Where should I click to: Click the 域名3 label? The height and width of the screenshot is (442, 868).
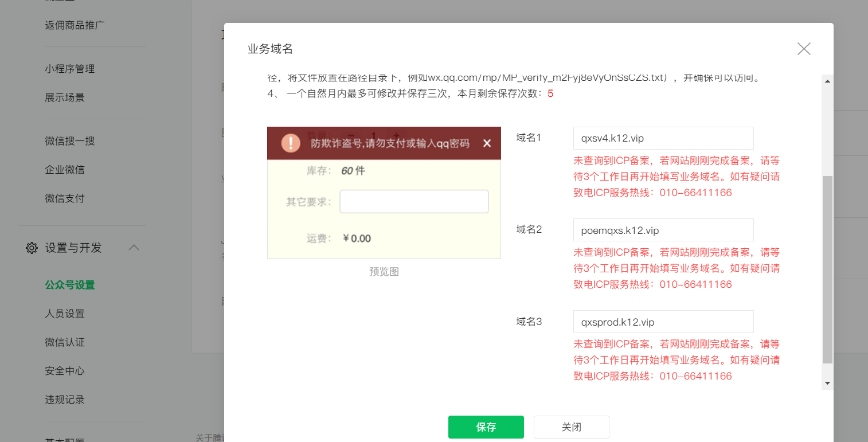(529, 322)
